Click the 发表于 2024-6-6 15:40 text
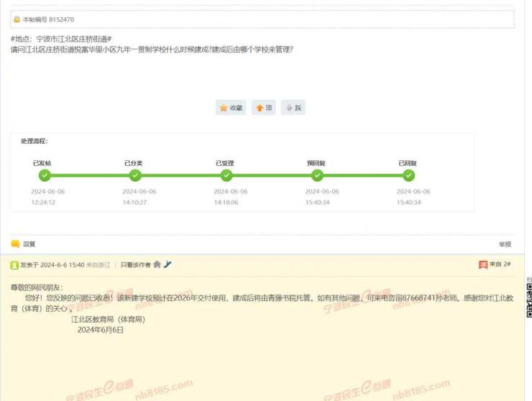Viewport: 532px width, 401px height. (x=52, y=265)
